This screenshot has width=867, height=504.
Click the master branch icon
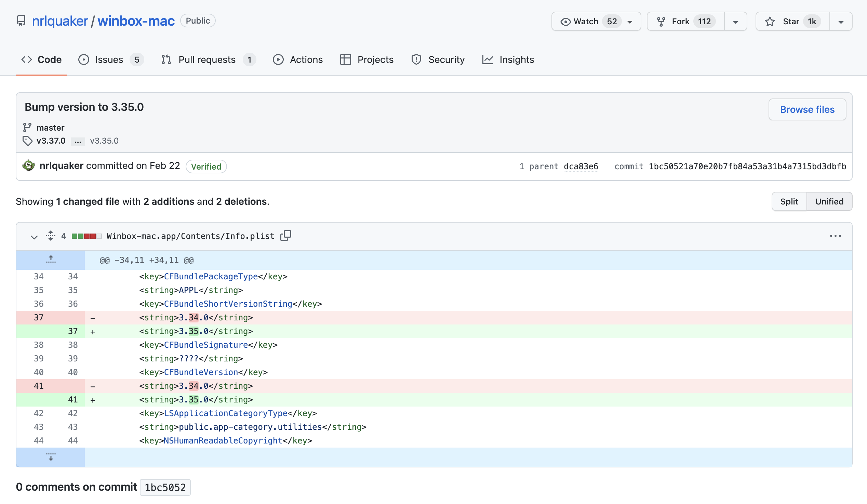tap(27, 128)
